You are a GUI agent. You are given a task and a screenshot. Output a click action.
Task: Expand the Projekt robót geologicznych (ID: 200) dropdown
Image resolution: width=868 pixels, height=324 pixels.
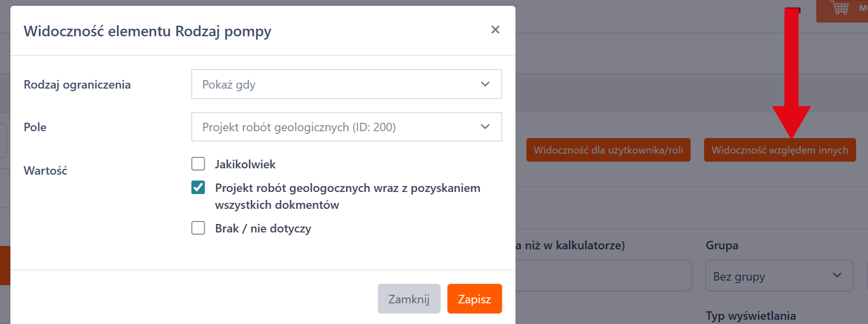(x=346, y=127)
